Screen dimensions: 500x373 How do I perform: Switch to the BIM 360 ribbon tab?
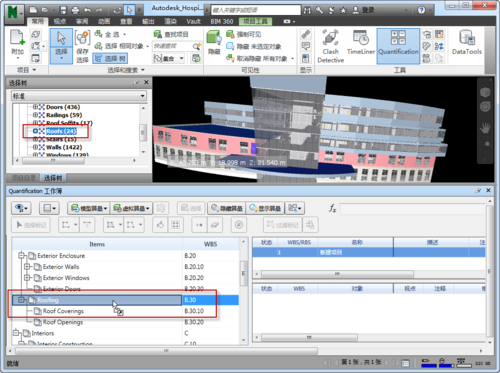pyautogui.click(x=222, y=21)
